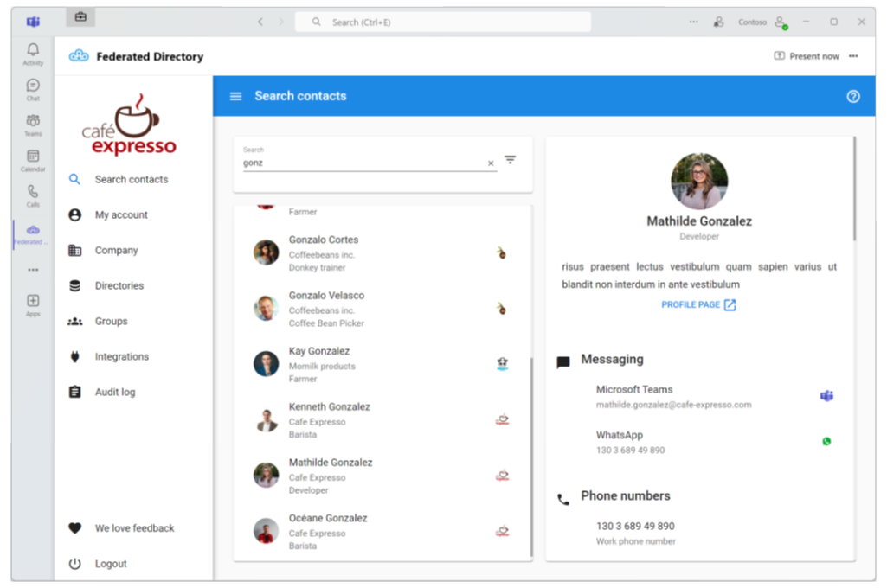Clear the gonz search with the X
The height and width of the screenshot is (588, 887).
click(490, 163)
